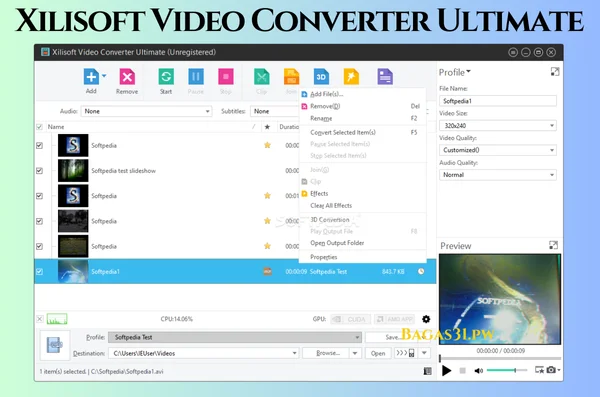600x397 pixels.
Task: Click the File Name field Softpedia1
Action: pos(497,101)
